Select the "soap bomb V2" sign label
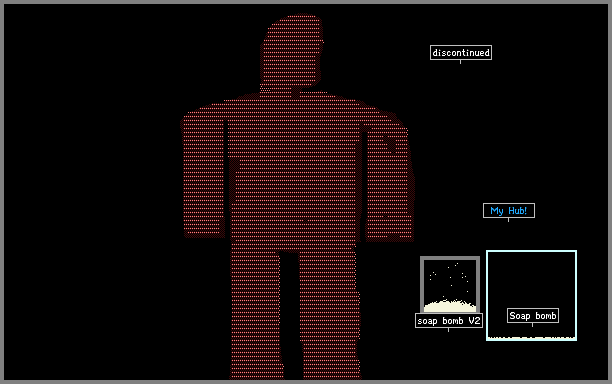 (449, 321)
